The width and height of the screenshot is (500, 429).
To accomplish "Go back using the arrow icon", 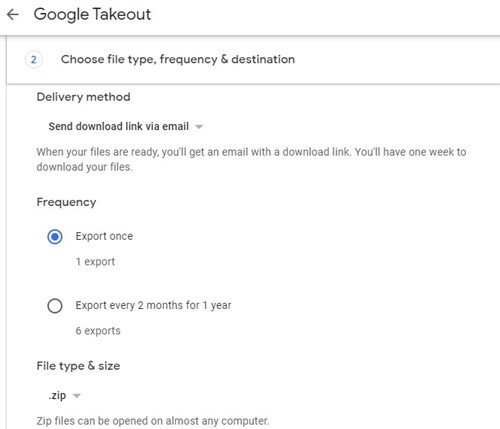I will (13, 15).
